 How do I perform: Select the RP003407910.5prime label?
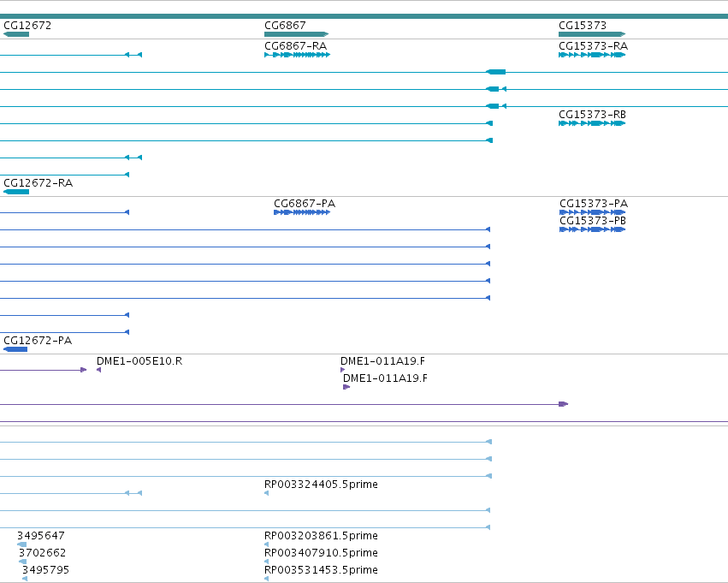click(321, 553)
